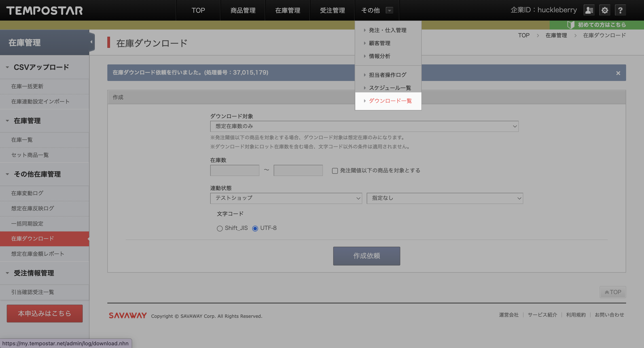Select Shift_JIS character encoding
This screenshot has width=644, height=348.
coord(220,229)
